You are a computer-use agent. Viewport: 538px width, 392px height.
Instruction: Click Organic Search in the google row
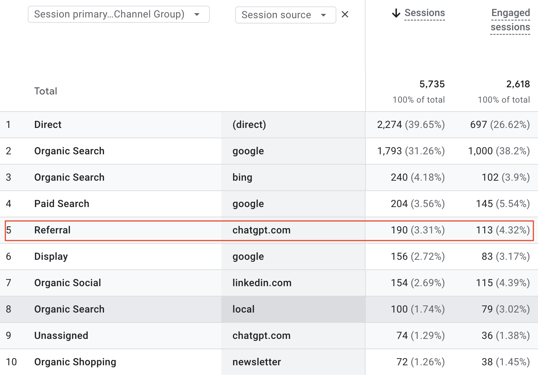69,151
